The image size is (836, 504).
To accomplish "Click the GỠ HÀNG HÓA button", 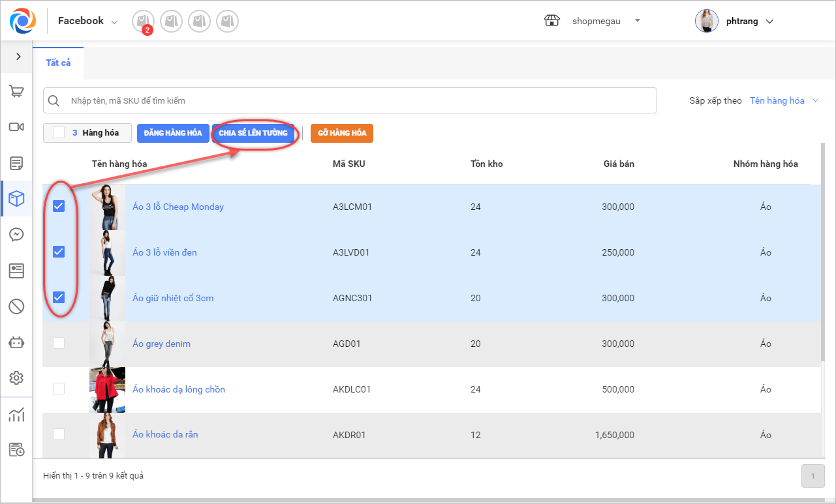I will [x=341, y=133].
